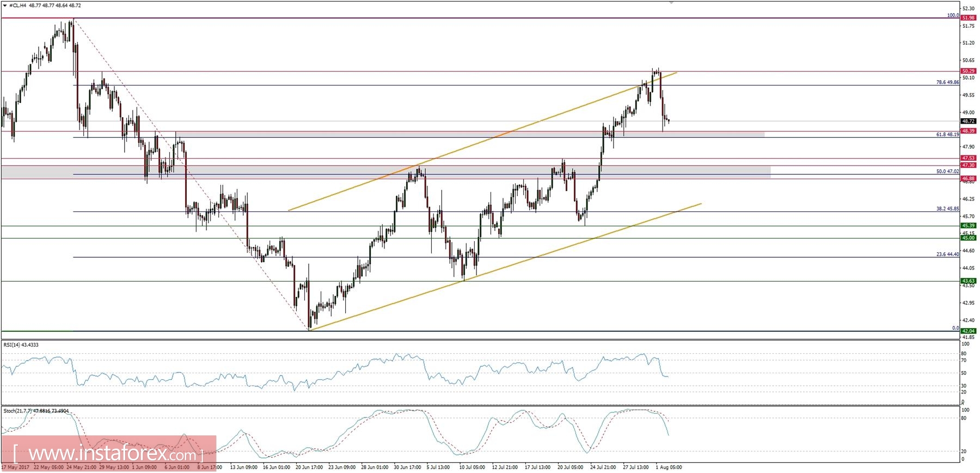Image resolution: width=980 pixels, height=473 pixels.
Task: Click the red 50.29 price level tag
Action: [x=969, y=71]
